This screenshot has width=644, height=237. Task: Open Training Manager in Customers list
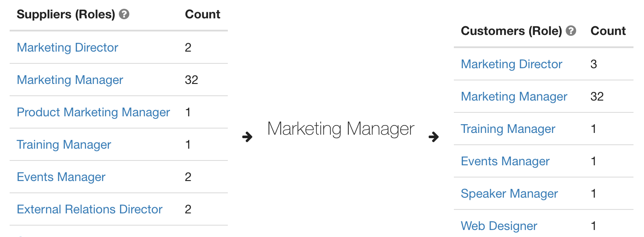pos(508,129)
